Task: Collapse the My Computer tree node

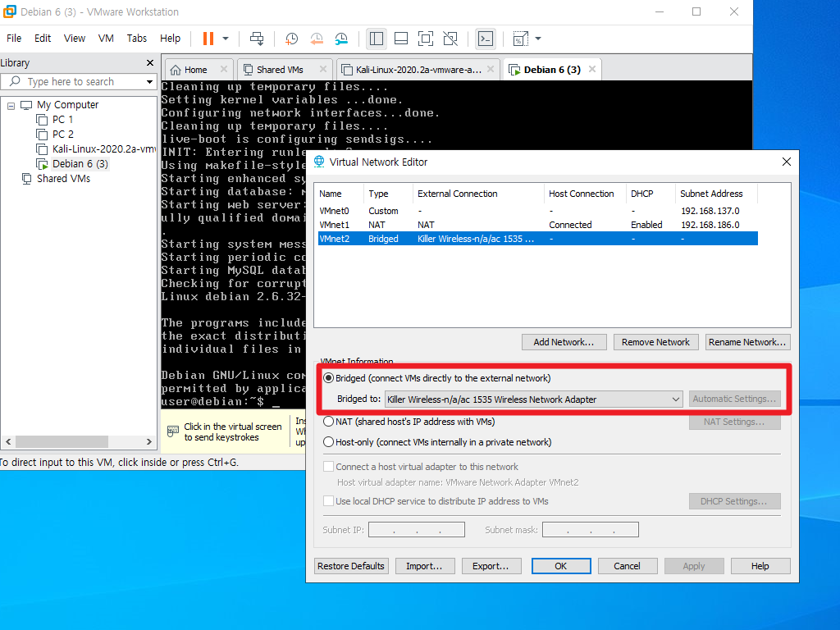Action: (x=11, y=106)
